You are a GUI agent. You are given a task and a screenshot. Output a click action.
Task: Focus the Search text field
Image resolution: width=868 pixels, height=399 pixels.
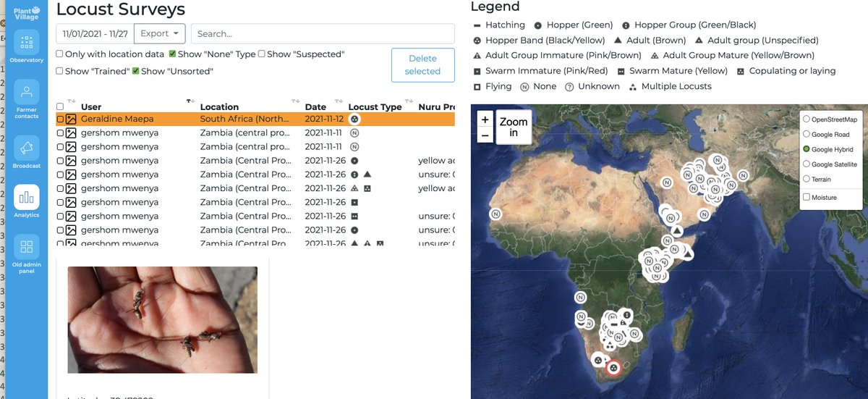coord(323,33)
